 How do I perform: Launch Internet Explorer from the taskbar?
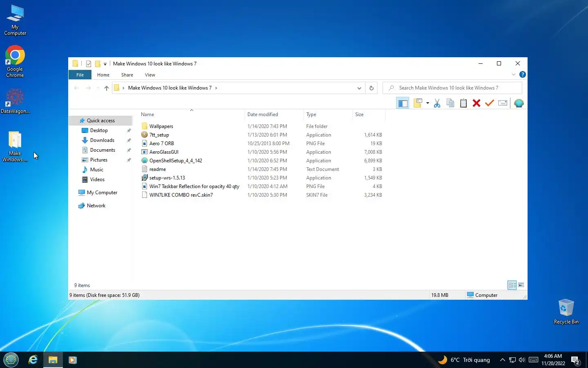pyautogui.click(x=33, y=360)
